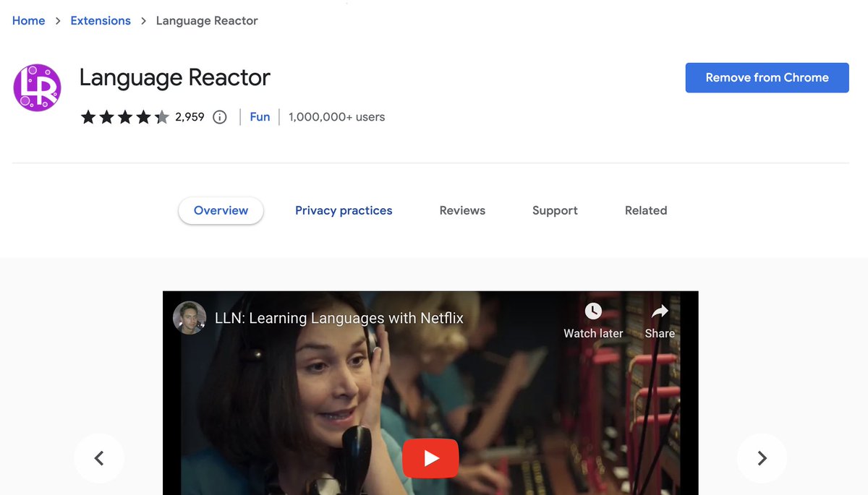Switch to the Related tab
868x495 pixels.
[646, 210]
